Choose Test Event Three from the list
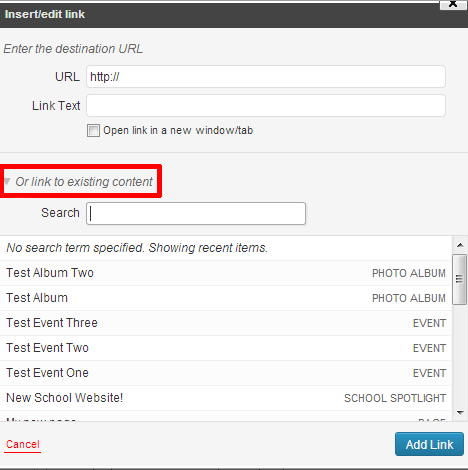The width and height of the screenshot is (468, 470). click(226, 323)
